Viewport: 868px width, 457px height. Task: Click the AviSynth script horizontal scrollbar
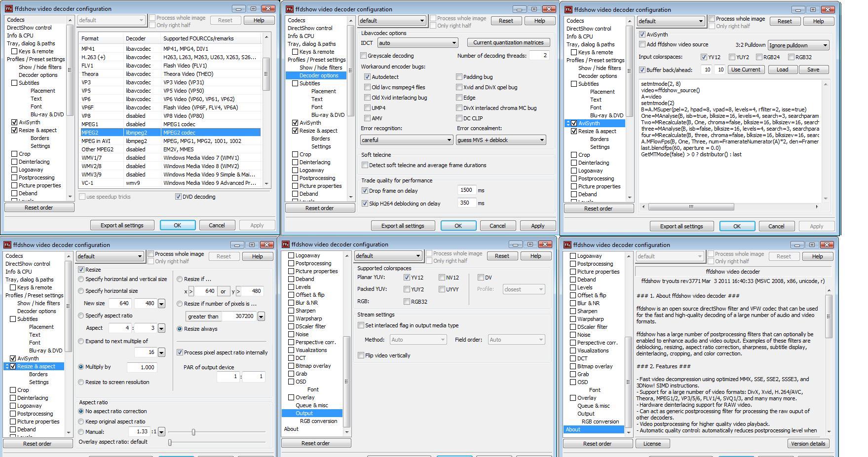(730, 207)
